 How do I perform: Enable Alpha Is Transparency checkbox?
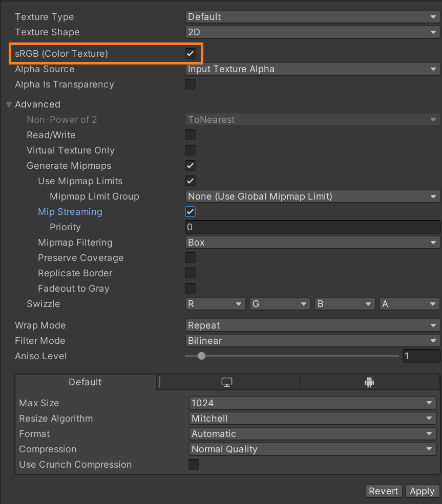[x=190, y=84]
